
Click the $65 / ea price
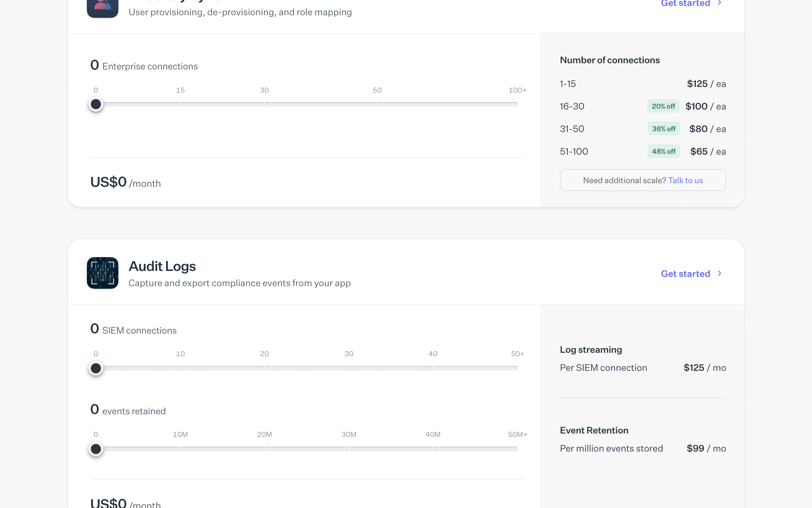708,151
